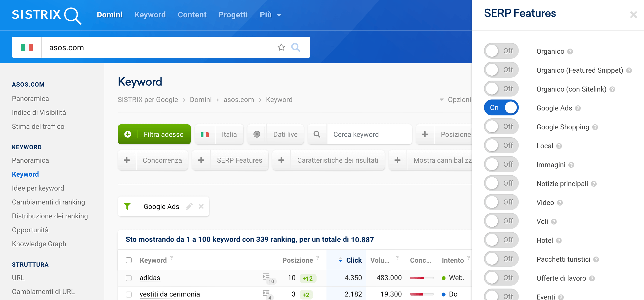
Task: Click the adidas keyword row
Action: pyautogui.click(x=150, y=278)
